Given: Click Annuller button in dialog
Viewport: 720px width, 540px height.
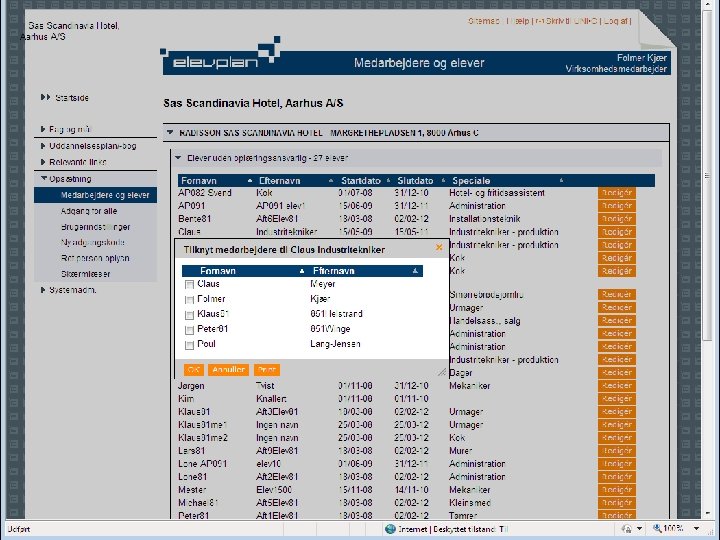Looking at the screenshot, I should 228,370.
